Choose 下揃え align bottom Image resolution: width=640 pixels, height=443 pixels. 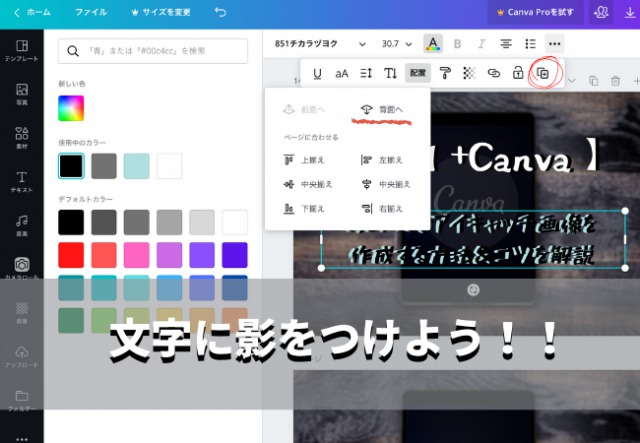pyautogui.click(x=304, y=209)
